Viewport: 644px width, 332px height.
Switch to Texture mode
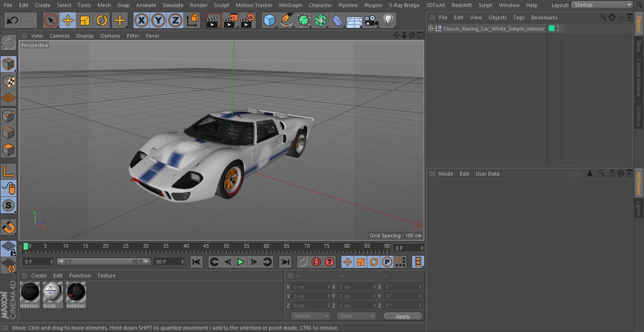pos(8,81)
